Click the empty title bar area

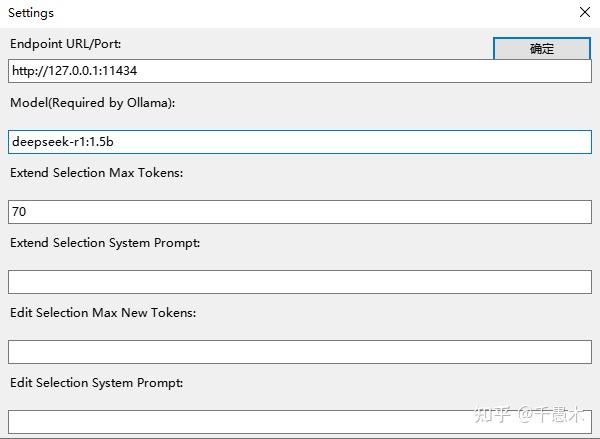pyautogui.click(x=300, y=13)
